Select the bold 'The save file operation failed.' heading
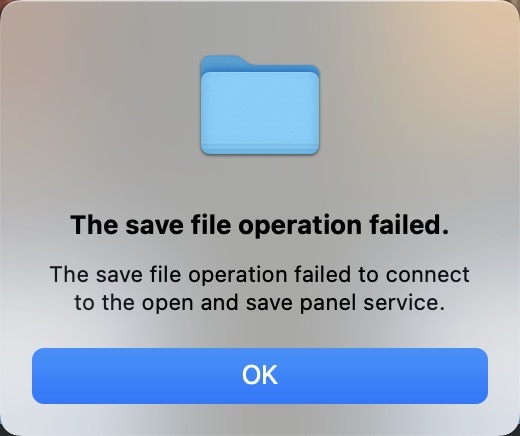Image resolution: width=520 pixels, height=436 pixels. tap(260, 225)
